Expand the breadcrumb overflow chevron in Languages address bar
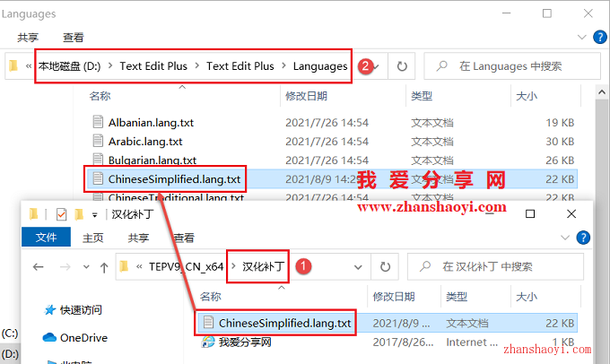 (x=29, y=66)
